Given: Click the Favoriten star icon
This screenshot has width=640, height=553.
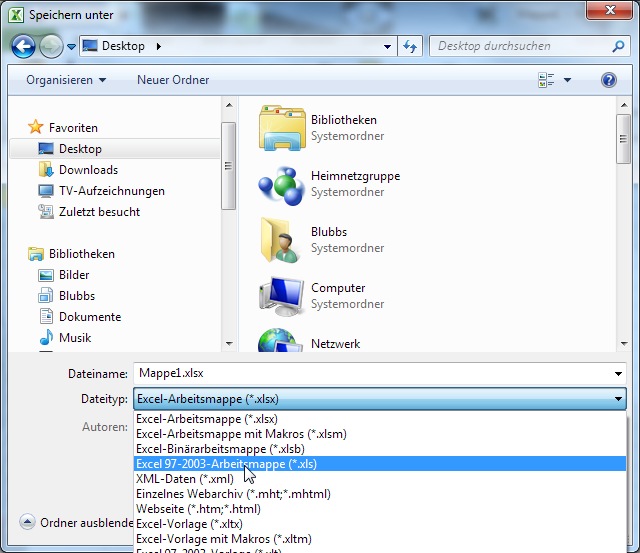Looking at the screenshot, I should coord(36,127).
